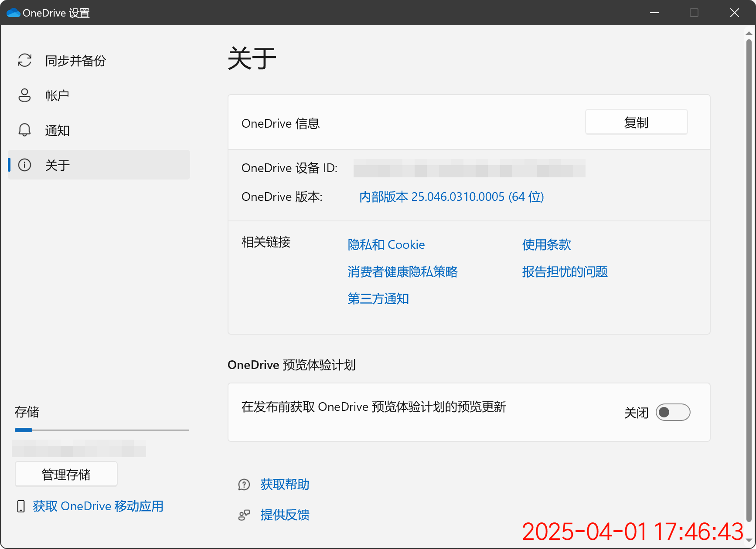Screen dimensions: 756x549
Task: Enable the OneDrive Insider preview toggle
Action: pyautogui.click(x=673, y=412)
